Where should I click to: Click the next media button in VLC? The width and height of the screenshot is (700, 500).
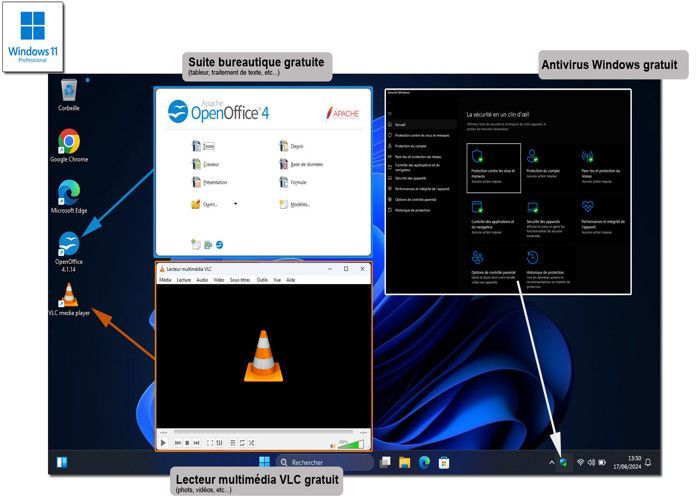pos(196,443)
